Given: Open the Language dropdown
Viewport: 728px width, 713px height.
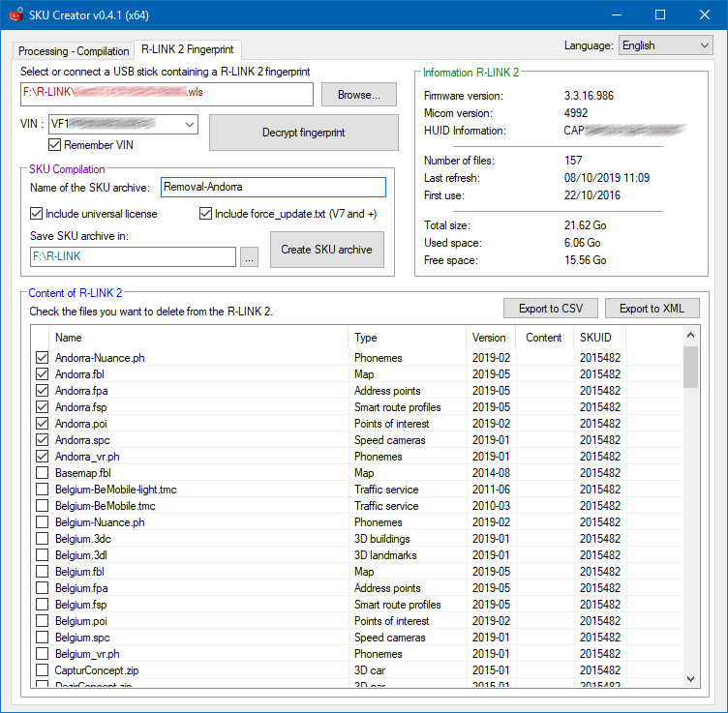Looking at the screenshot, I should coord(665,45).
